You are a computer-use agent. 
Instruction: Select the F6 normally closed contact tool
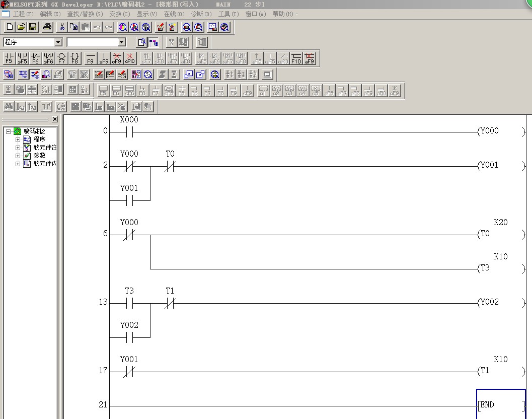tap(35, 58)
